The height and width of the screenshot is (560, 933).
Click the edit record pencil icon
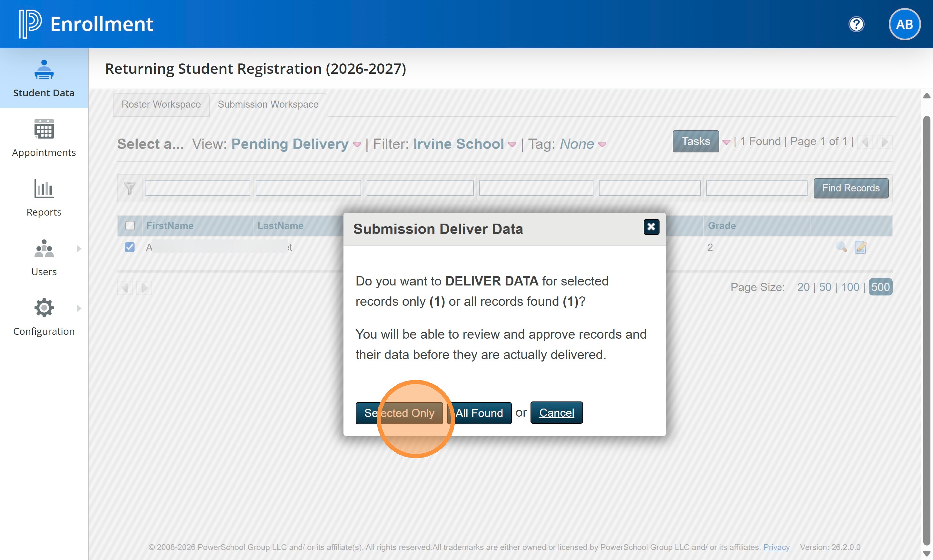point(860,247)
